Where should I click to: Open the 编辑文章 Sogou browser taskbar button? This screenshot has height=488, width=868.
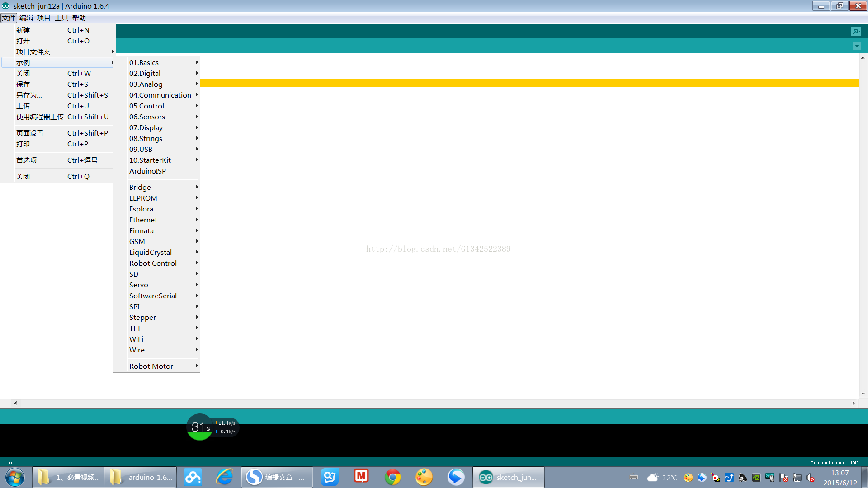point(277,477)
